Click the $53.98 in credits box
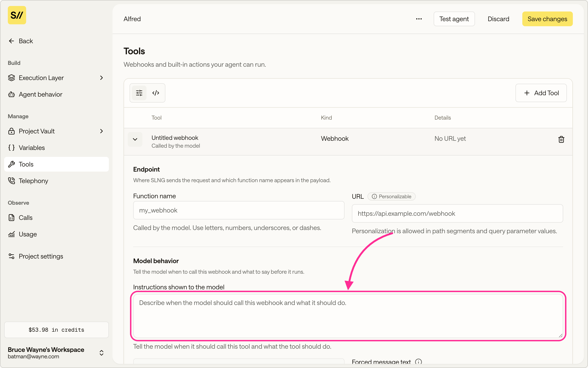 click(x=56, y=330)
